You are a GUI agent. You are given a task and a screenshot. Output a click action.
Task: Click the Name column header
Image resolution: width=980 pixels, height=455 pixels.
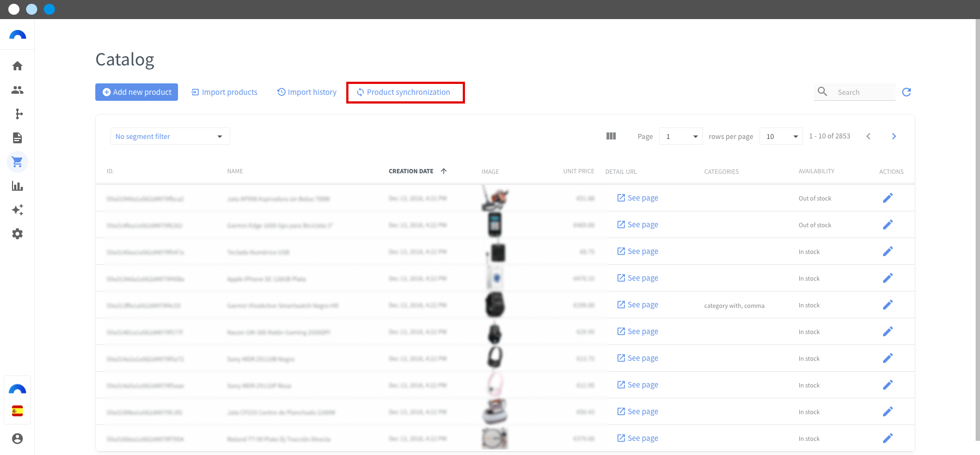point(235,171)
